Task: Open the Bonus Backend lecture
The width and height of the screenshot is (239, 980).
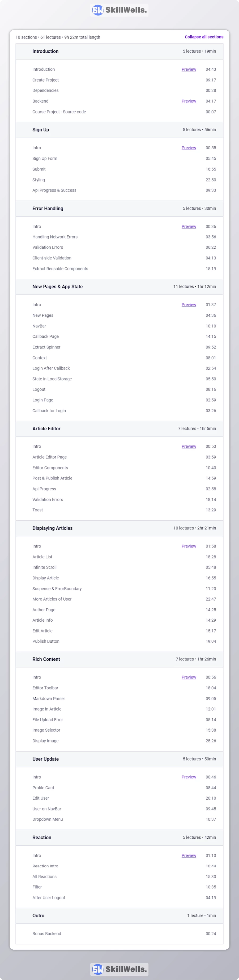Action: [x=47, y=933]
